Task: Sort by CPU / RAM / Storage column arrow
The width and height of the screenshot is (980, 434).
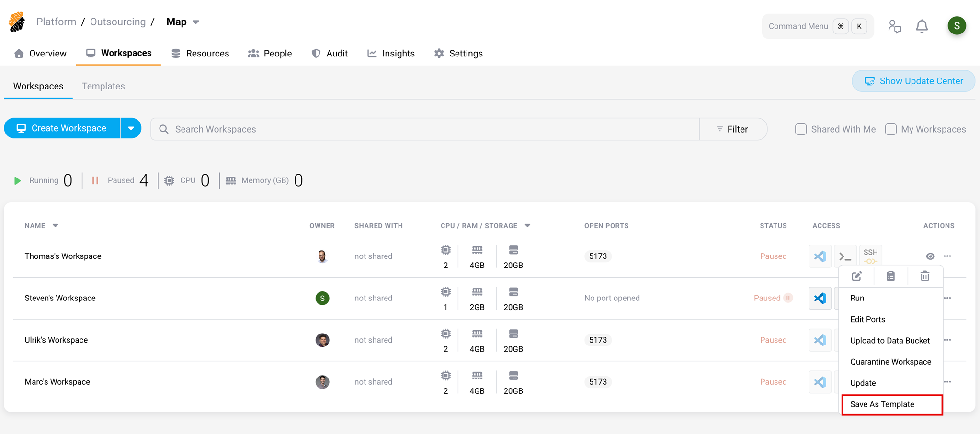Action: coord(527,226)
